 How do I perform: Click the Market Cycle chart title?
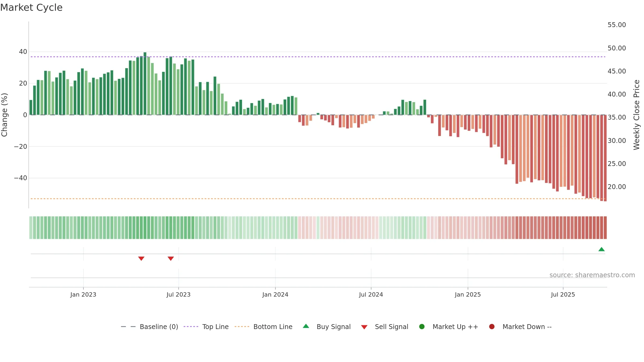(x=31, y=8)
